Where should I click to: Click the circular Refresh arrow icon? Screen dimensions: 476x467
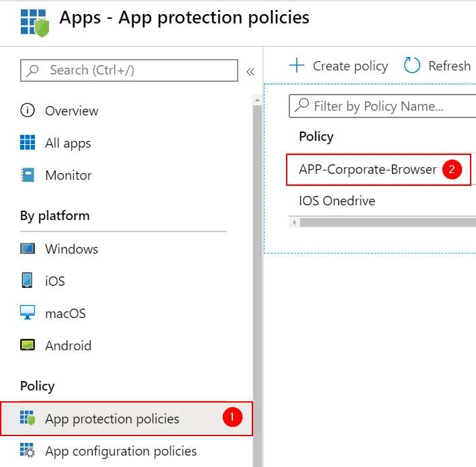[412, 65]
